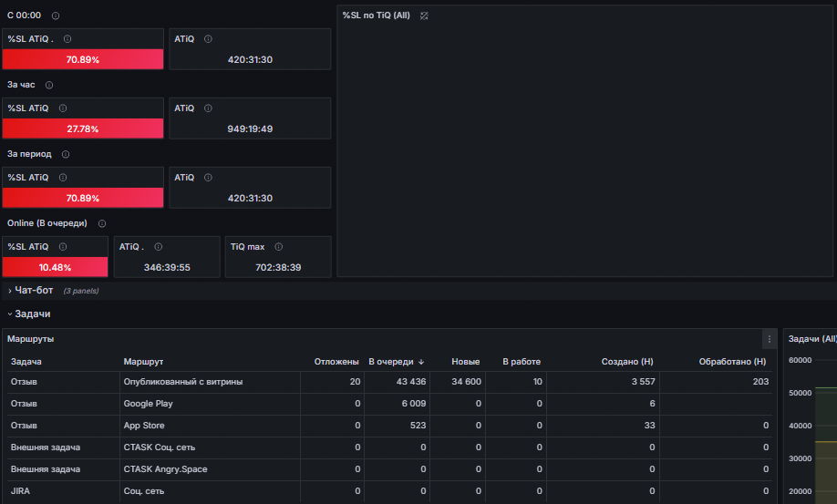Click the processed value 203

click(760, 382)
